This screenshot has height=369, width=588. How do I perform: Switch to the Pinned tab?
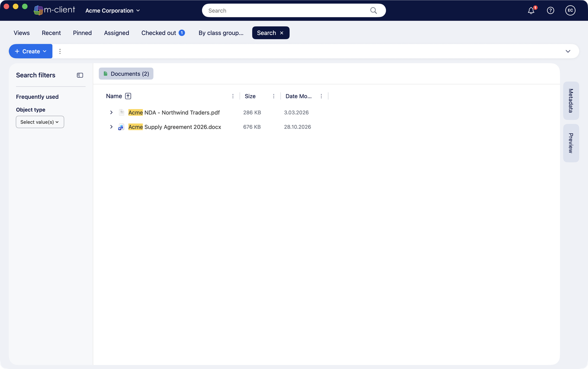click(x=82, y=33)
